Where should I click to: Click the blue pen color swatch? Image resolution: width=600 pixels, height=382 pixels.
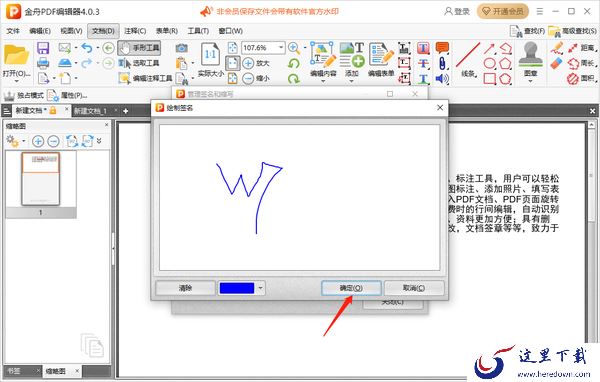tap(236, 288)
